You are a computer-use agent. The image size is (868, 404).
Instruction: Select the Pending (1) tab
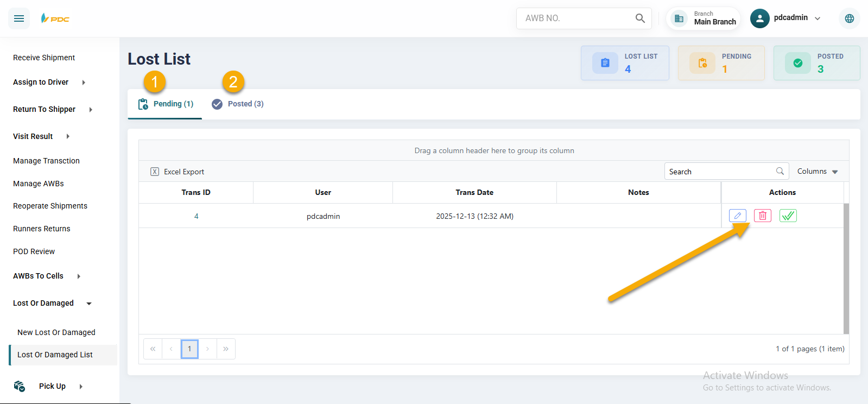point(166,104)
